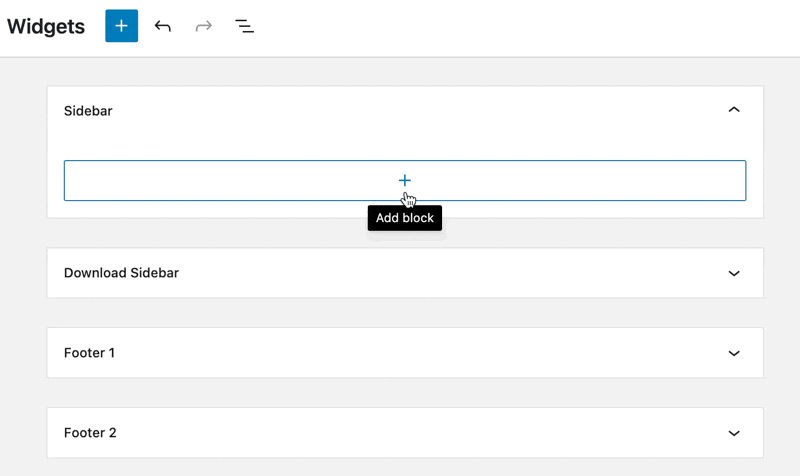Redo the last undone change
This screenshot has height=476, width=800.
tap(204, 26)
